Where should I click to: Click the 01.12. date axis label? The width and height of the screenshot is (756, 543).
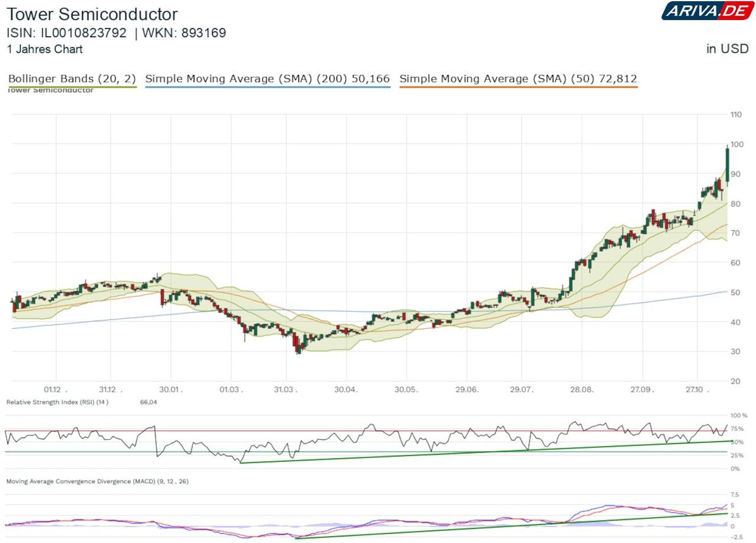pos(55,389)
